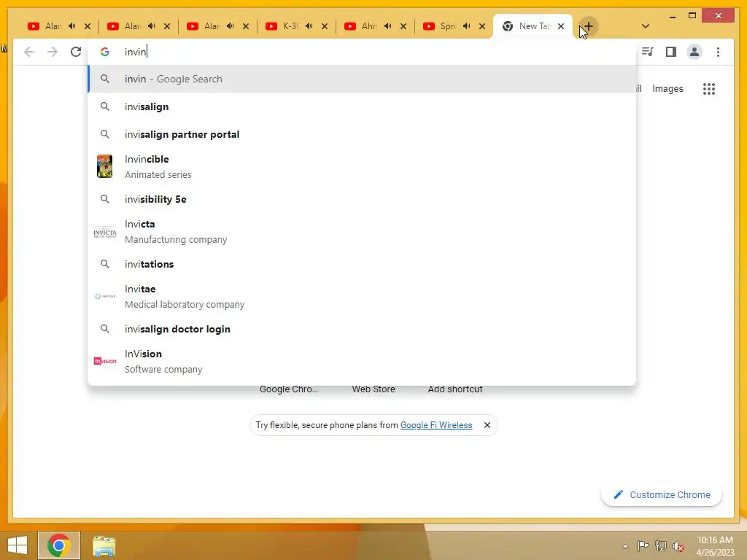747x560 pixels.
Task: Show hidden system tray icons
Action: [x=625, y=546]
